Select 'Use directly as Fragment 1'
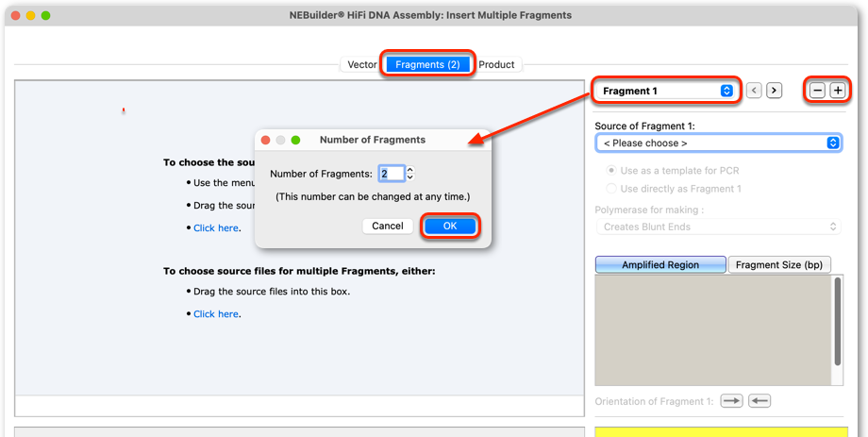 coord(674,189)
